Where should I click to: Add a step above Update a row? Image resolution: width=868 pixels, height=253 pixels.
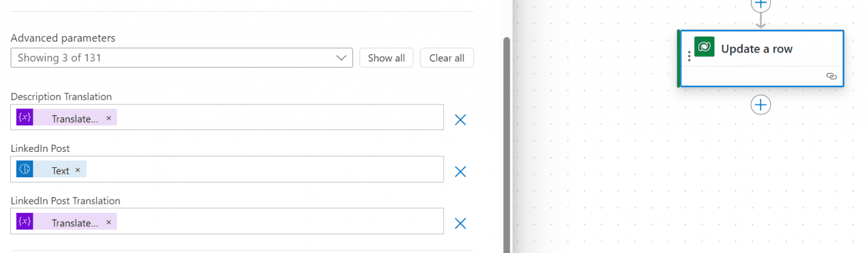(761, 5)
